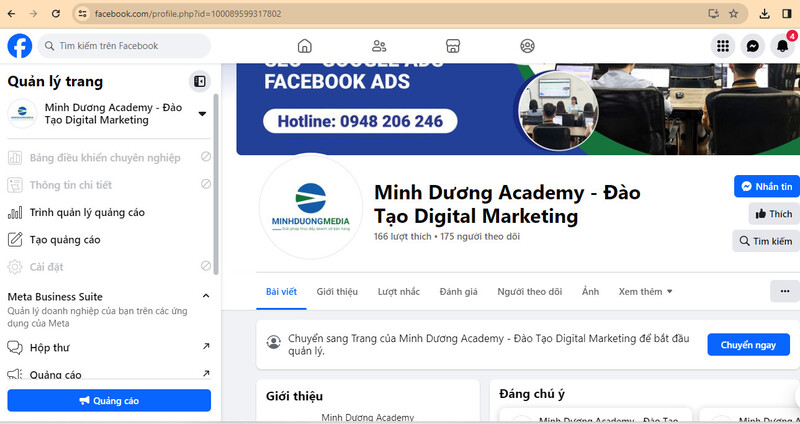
Task: Click the Đáng chú ý heading
Action: [532, 394]
